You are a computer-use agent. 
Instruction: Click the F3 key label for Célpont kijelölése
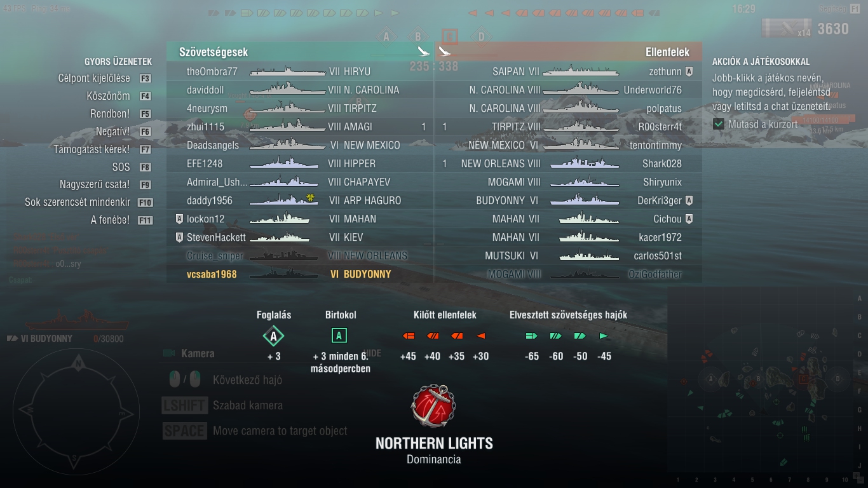145,78
